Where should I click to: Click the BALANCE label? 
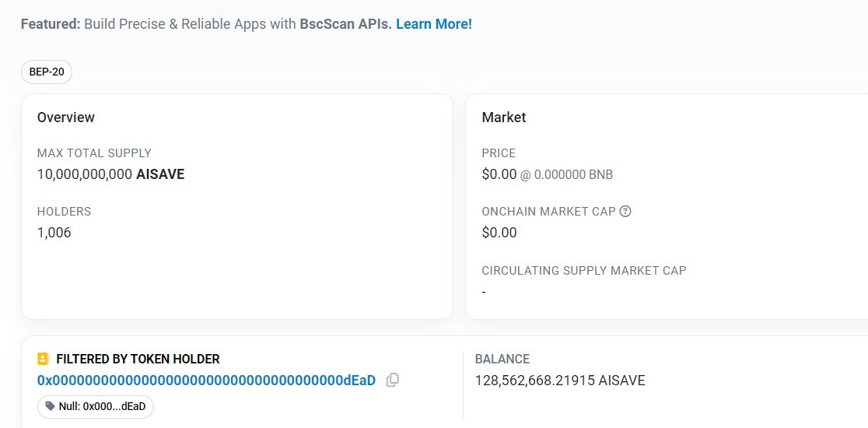[502, 359]
